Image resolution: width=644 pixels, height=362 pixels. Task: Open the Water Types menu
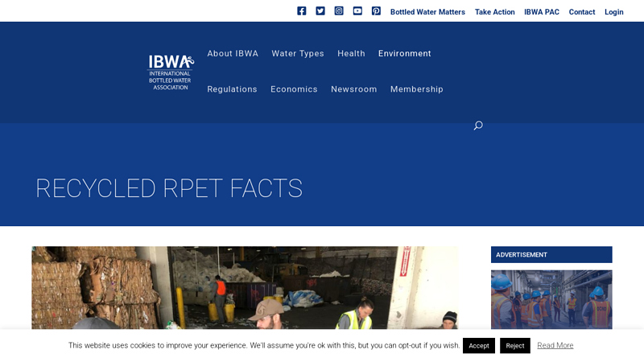point(298,53)
